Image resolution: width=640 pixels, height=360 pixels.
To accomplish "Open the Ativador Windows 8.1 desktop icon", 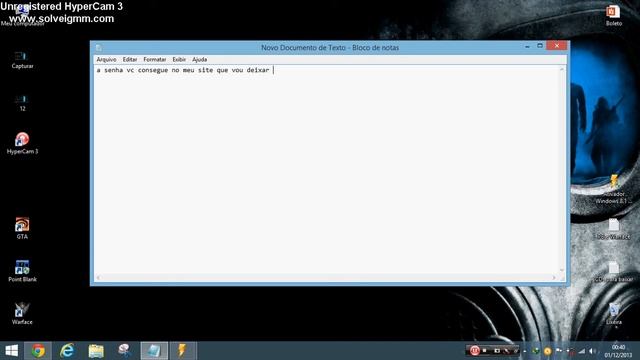I will click(613, 189).
